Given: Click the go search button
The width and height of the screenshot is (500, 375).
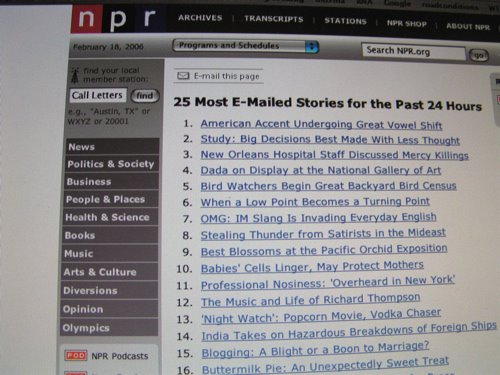Looking at the screenshot, I should pos(479,55).
